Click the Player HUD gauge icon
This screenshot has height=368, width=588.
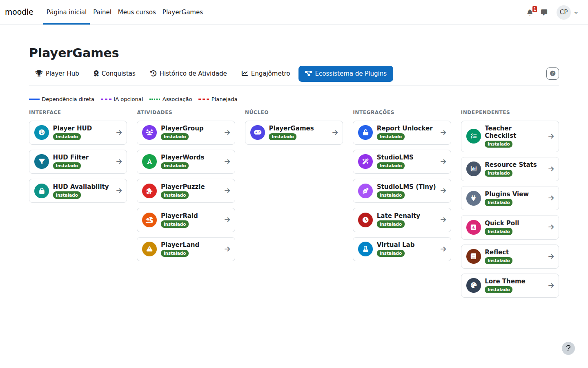tap(41, 132)
